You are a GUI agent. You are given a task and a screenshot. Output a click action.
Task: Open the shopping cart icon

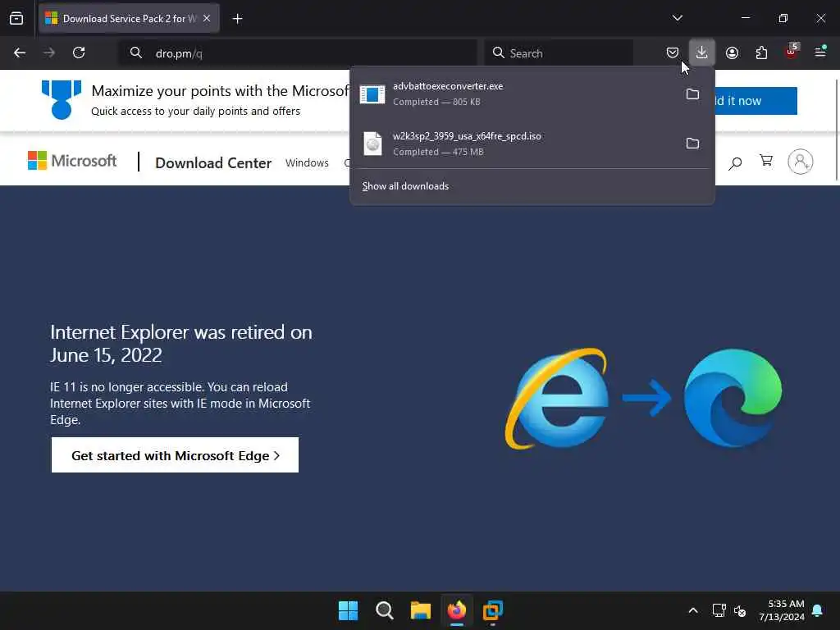767,161
